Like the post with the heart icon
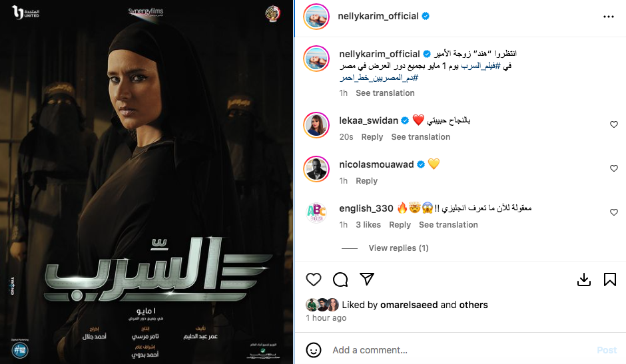Image resolution: width=626 pixels, height=364 pixels. pyautogui.click(x=314, y=279)
